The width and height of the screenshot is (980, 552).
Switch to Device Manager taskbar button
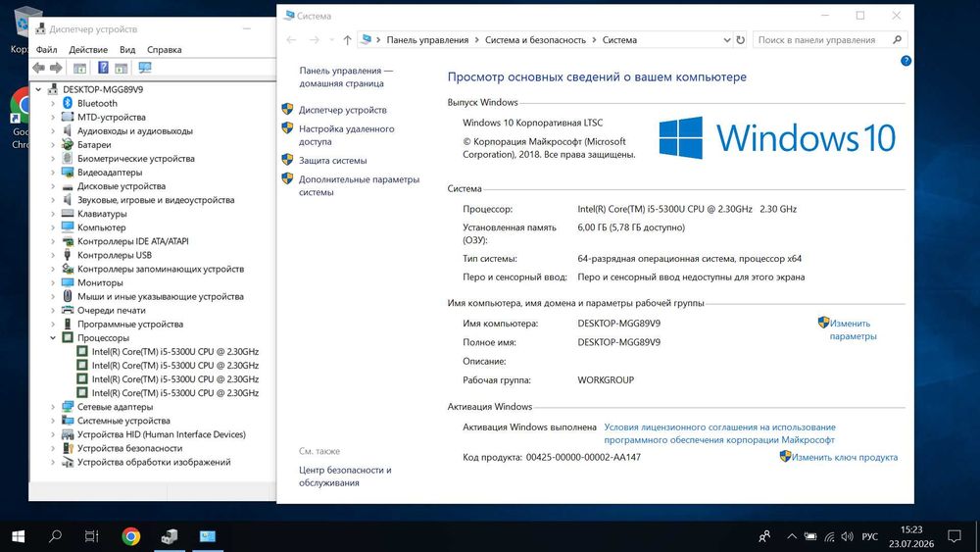point(170,536)
